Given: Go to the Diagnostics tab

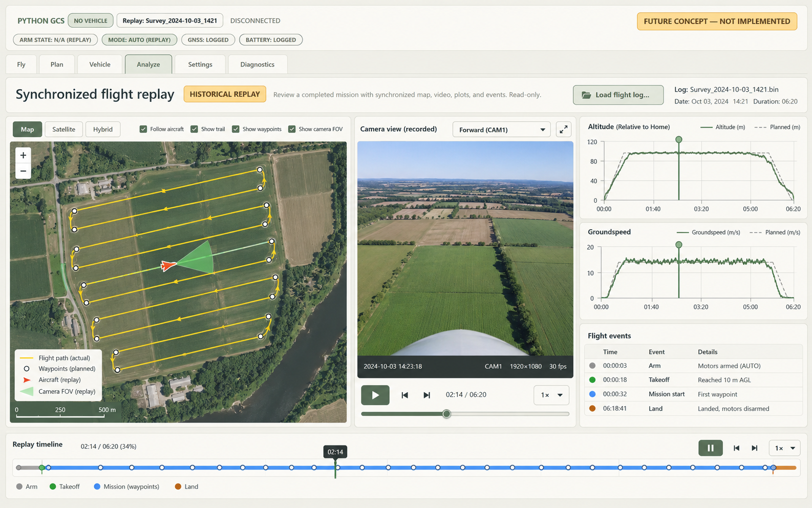Looking at the screenshot, I should click(258, 65).
